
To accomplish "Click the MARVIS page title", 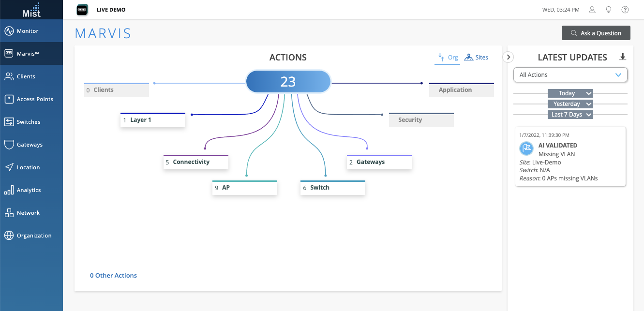I will point(103,33).
